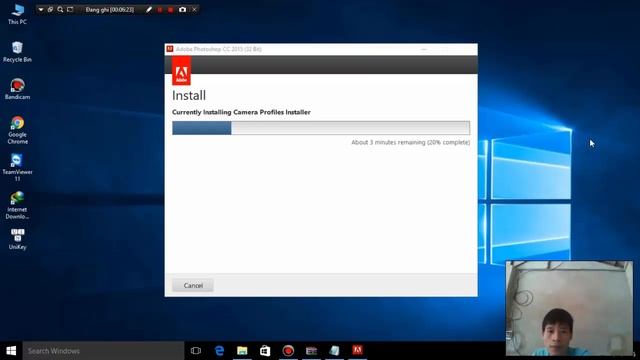Take a snapshot with the camera icon
The width and height of the screenshot is (640, 360).
[x=182, y=9]
